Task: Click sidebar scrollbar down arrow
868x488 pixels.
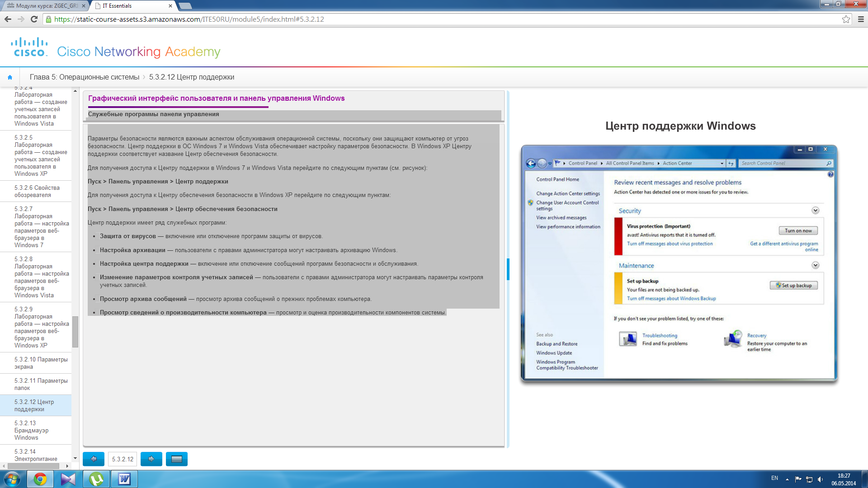Action: coord(75,459)
